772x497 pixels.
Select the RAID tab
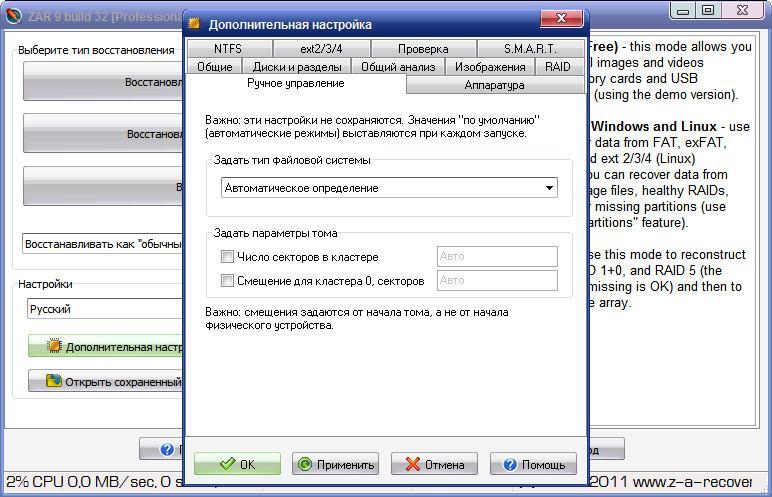(559, 67)
